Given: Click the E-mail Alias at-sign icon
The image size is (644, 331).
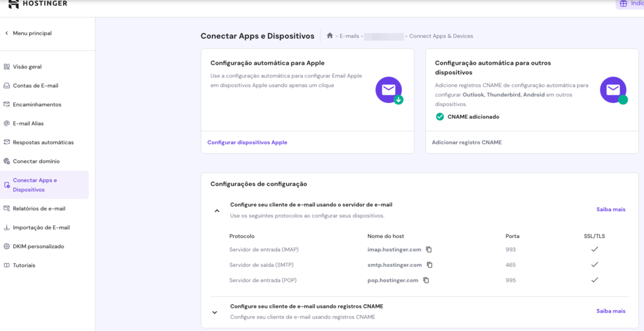Looking at the screenshot, I should coord(6,124).
